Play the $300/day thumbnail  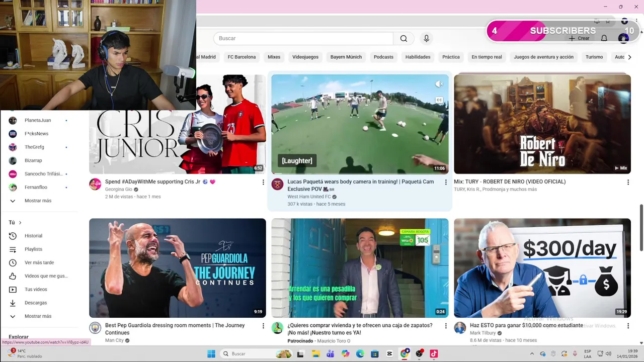click(542, 268)
